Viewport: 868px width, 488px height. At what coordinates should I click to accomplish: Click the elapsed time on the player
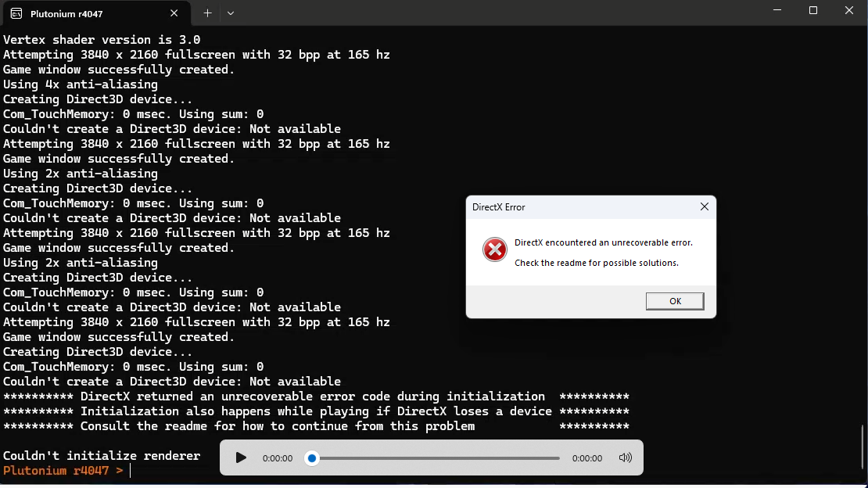(x=278, y=458)
